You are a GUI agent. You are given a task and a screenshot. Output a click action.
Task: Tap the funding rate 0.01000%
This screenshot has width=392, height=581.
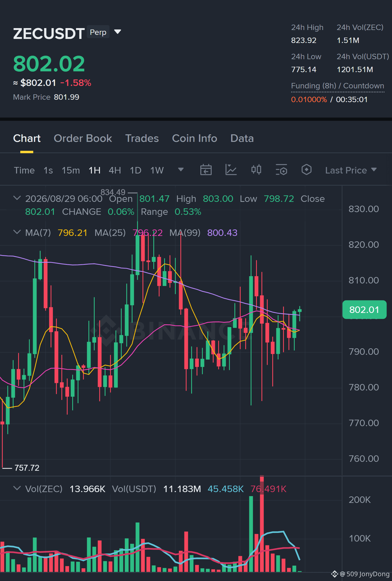(309, 99)
